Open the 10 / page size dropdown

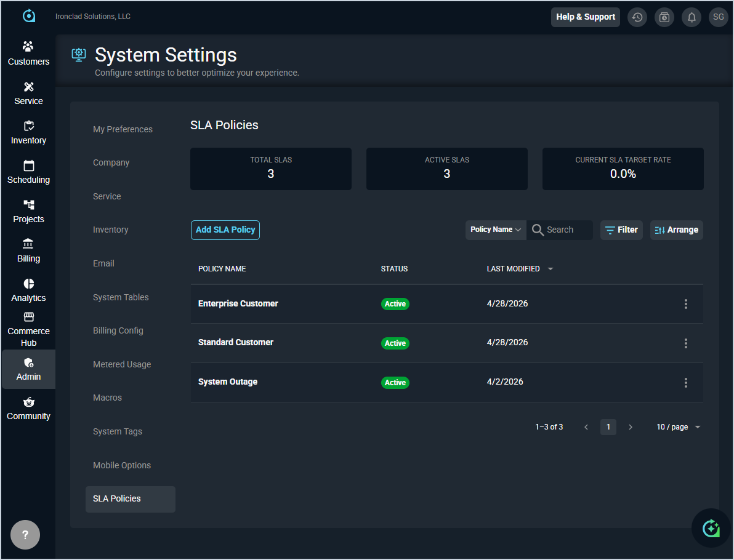pyautogui.click(x=679, y=427)
